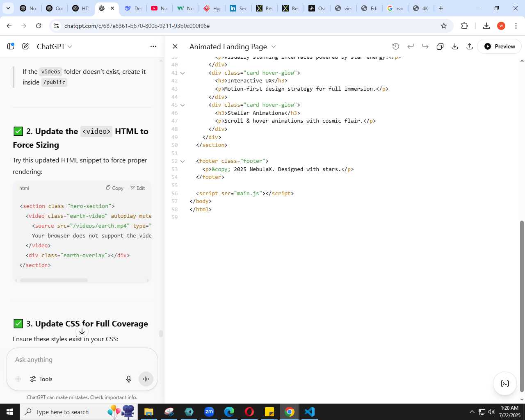Image resolution: width=525 pixels, height=420 pixels.
Task: Open browser downloads icon
Action: (486, 26)
